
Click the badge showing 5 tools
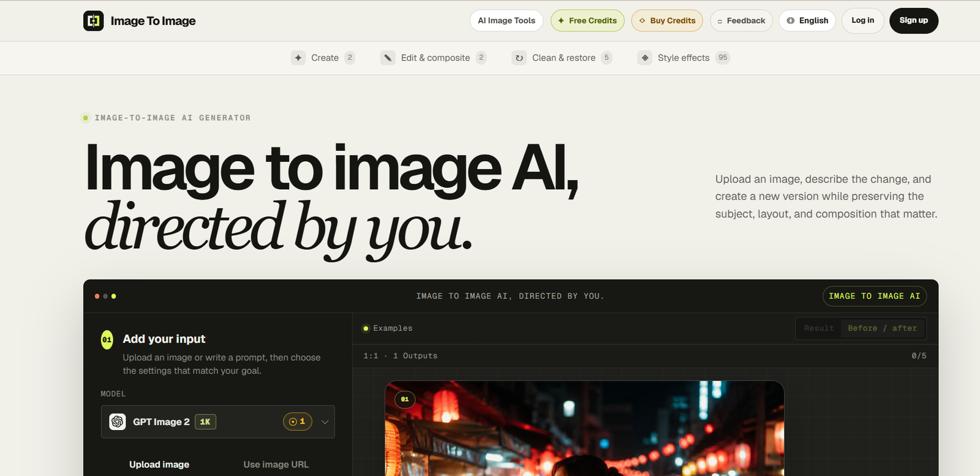click(x=606, y=58)
